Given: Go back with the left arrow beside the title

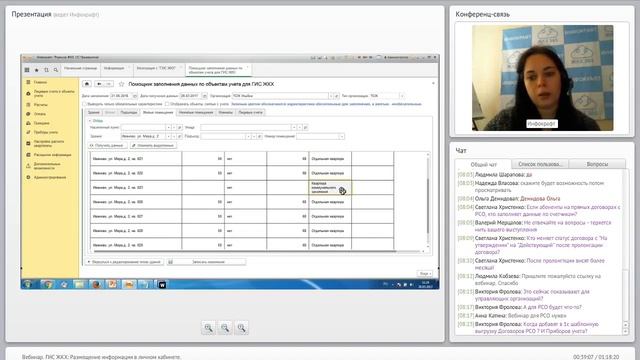Looking at the screenshot, I should (x=99, y=84).
